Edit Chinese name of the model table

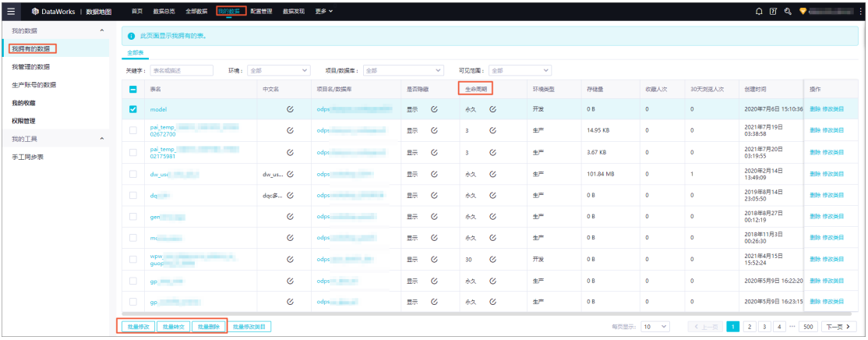(x=290, y=109)
